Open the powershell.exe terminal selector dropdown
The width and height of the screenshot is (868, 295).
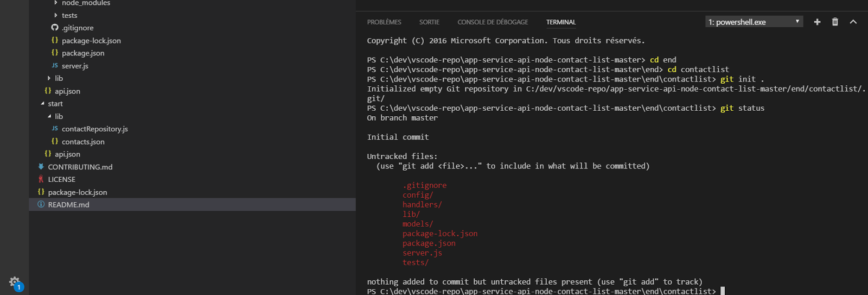pyautogui.click(x=754, y=22)
